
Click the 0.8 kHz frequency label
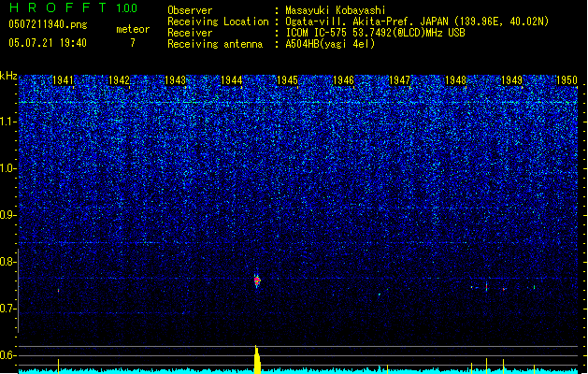(x=8, y=262)
